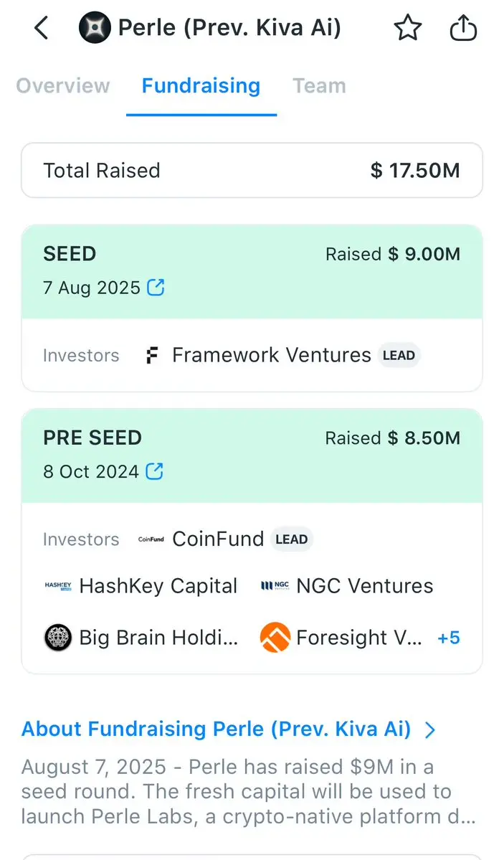This screenshot has height=860, width=504.
Task: Select the Fundraising tab
Action: click(201, 86)
